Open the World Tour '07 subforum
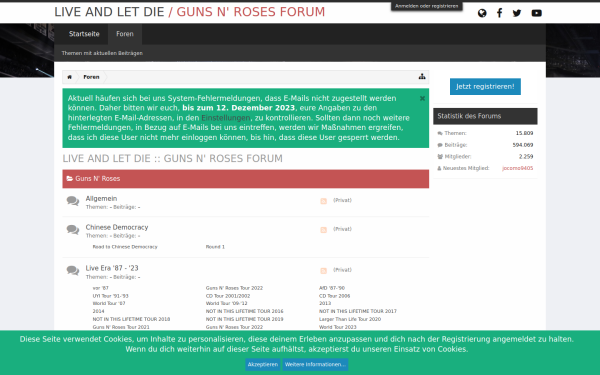Viewport: 600px width, 375px height. (x=109, y=303)
